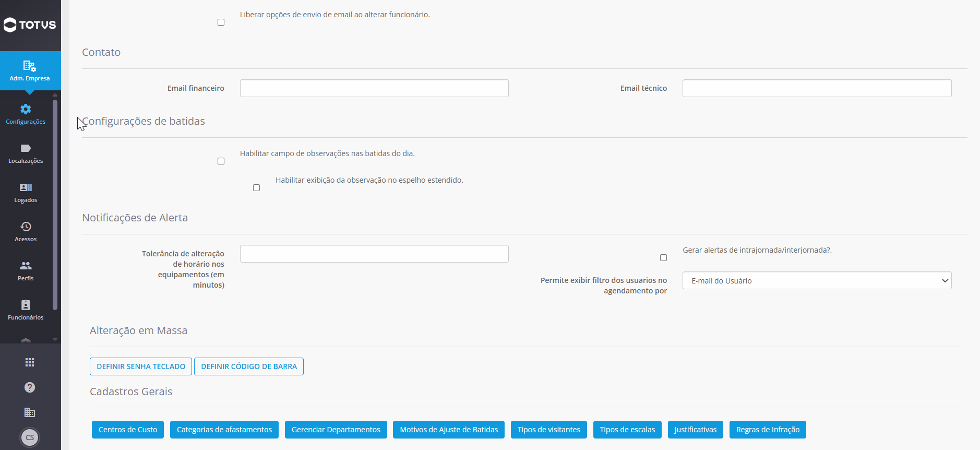Image resolution: width=980 pixels, height=450 pixels.
Task: Open Localizações tag icon in sidebar
Action: click(26, 148)
